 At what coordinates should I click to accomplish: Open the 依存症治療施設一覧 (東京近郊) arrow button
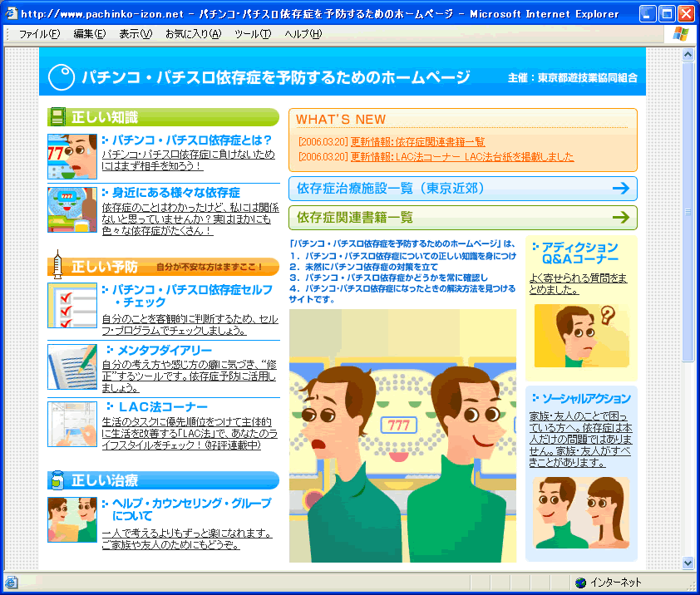pos(462,188)
